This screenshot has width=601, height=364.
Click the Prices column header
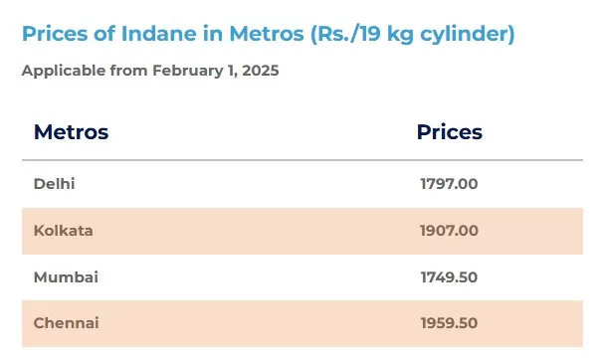(x=449, y=132)
